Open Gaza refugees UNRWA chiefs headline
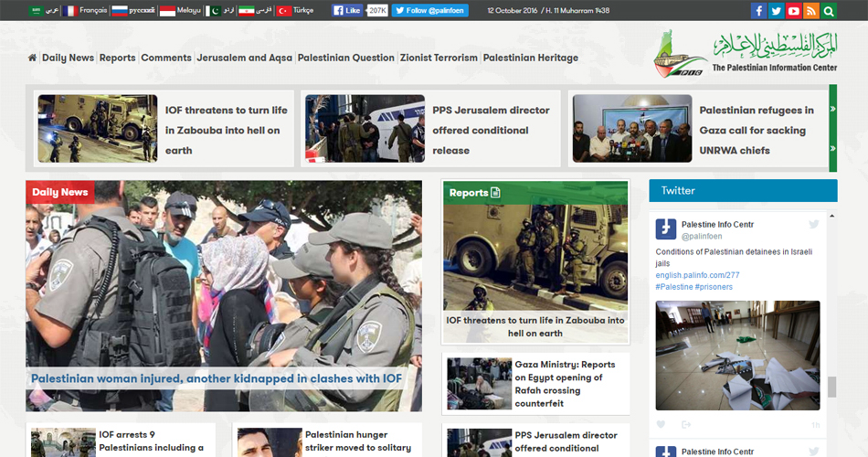Viewport: 868px width, 457px height. tap(757, 130)
